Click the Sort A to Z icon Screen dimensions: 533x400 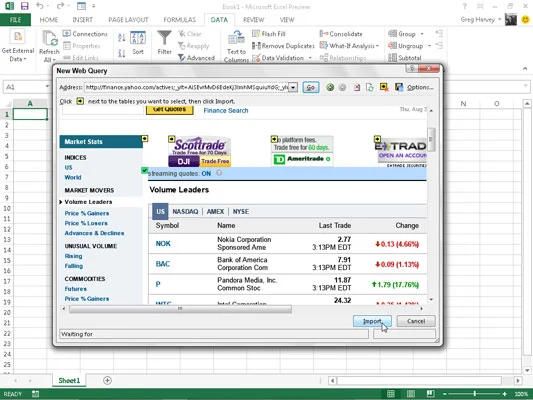point(121,38)
